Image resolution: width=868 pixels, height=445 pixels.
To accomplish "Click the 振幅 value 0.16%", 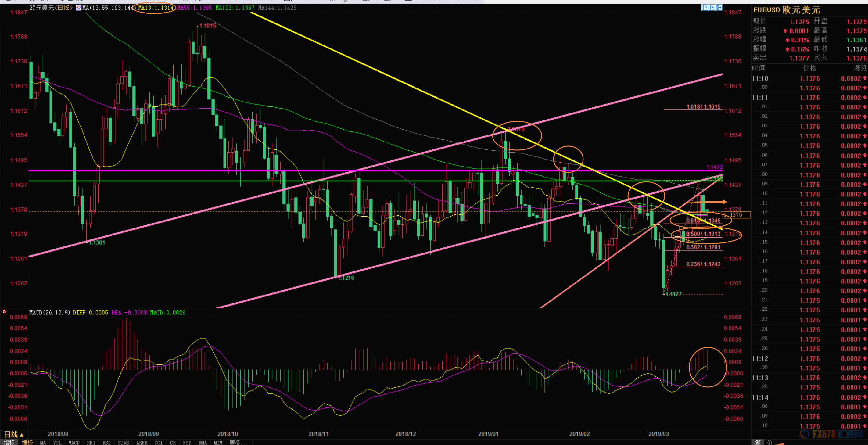I will (x=800, y=49).
